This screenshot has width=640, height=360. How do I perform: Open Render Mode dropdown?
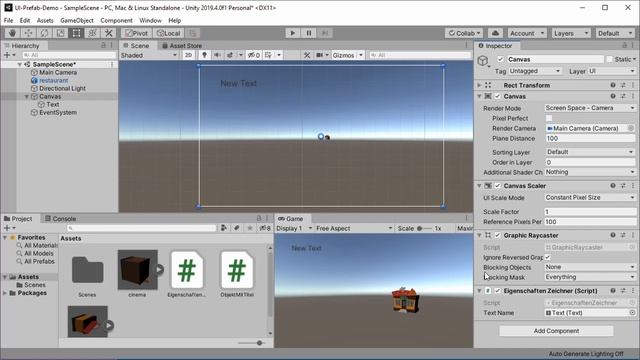tap(590, 108)
